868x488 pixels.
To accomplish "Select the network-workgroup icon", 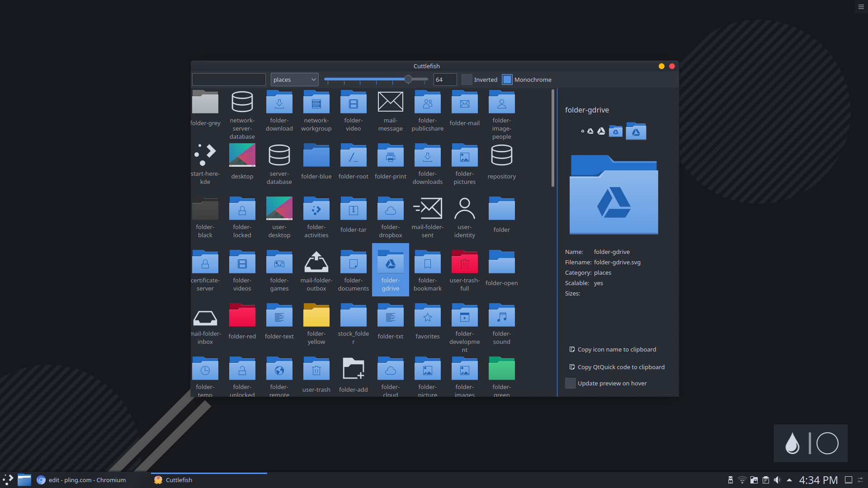I will (x=316, y=102).
